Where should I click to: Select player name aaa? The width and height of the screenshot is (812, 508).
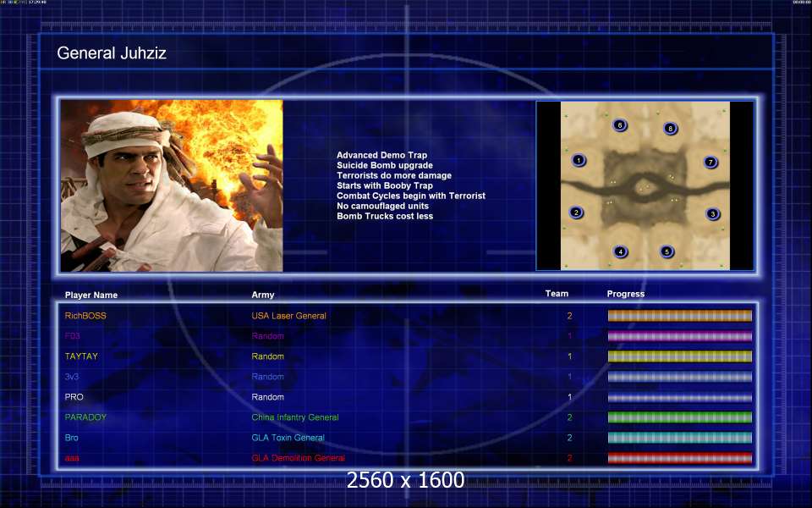pos(72,458)
